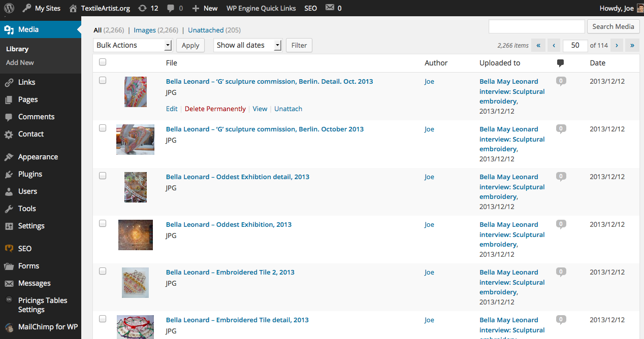Screen dimensions: 644x339
Task: Open thumbnail of Embroidered Tile 2, 2013
Action: (x=135, y=283)
